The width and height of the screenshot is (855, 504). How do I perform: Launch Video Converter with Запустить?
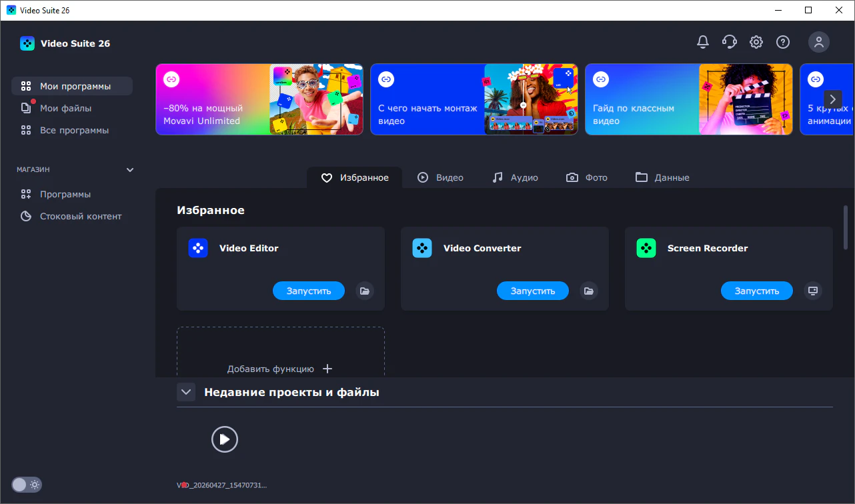(533, 291)
